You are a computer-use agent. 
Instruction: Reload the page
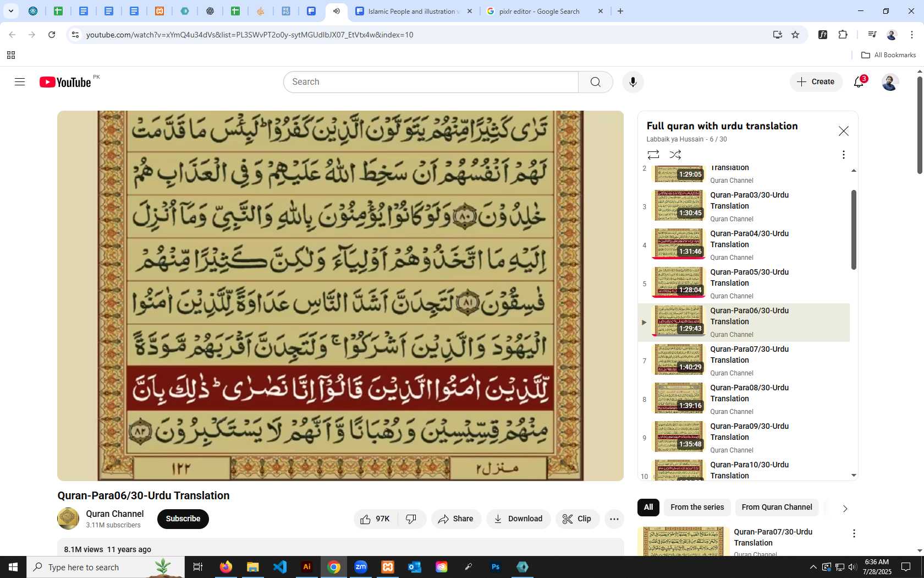pos(52,35)
